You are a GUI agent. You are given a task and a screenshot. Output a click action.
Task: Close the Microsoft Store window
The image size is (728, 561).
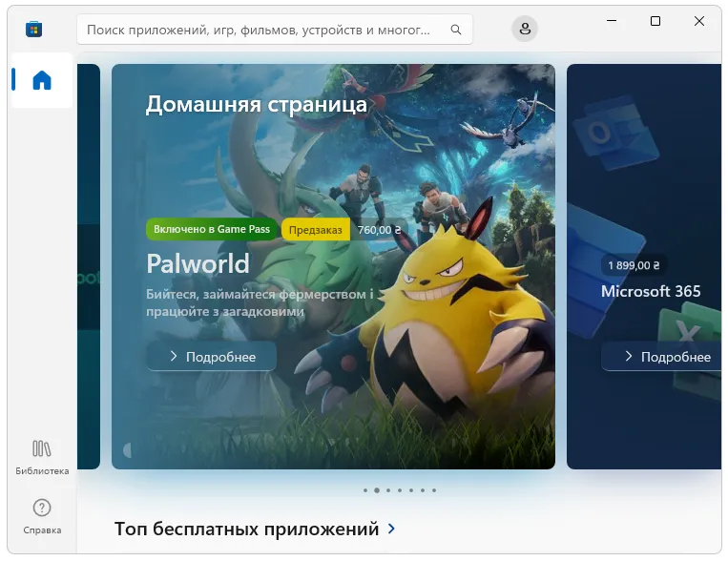pos(698,21)
